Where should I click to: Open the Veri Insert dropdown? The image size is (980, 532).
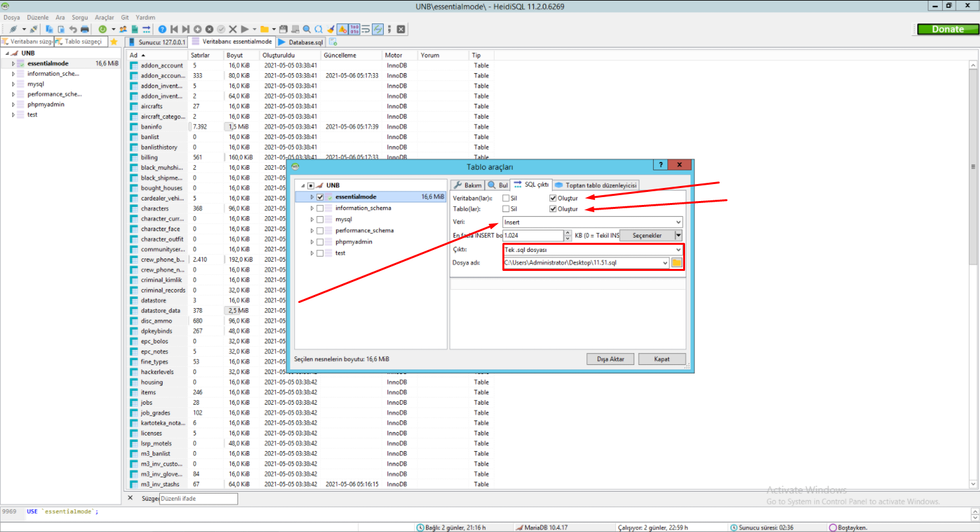pyautogui.click(x=592, y=222)
